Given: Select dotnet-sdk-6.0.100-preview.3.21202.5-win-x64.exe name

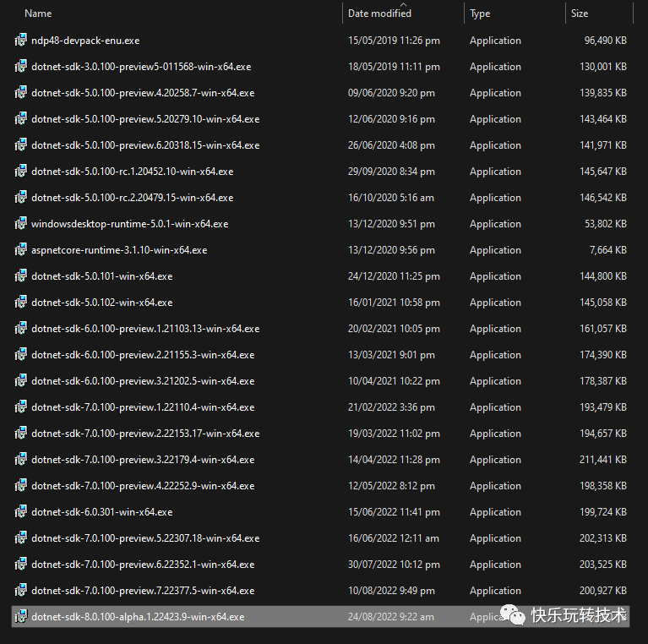Looking at the screenshot, I should 143,381.
